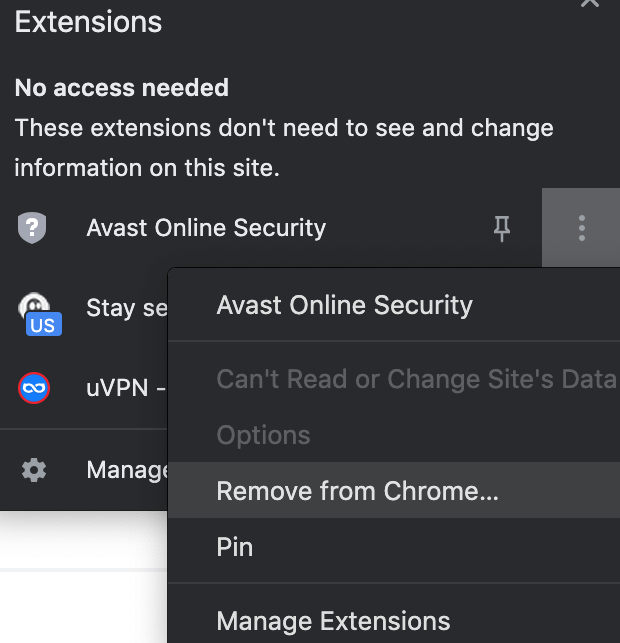Image resolution: width=620 pixels, height=643 pixels.
Task: Click the 'No access needed' section title
Action: coord(122,88)
